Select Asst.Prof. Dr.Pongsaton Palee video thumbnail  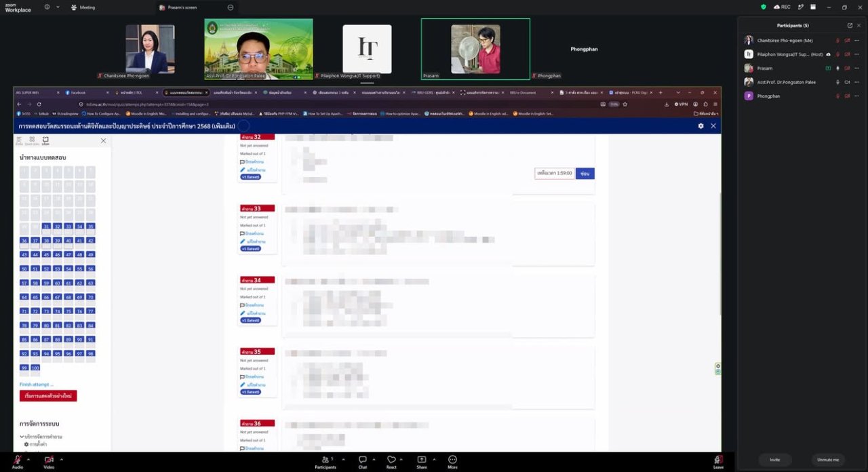pos(258,49)
